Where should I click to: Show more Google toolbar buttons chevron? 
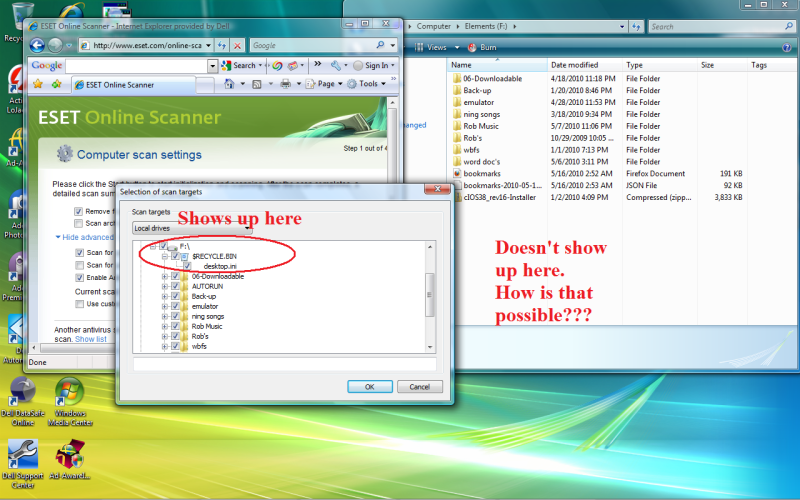317,64
